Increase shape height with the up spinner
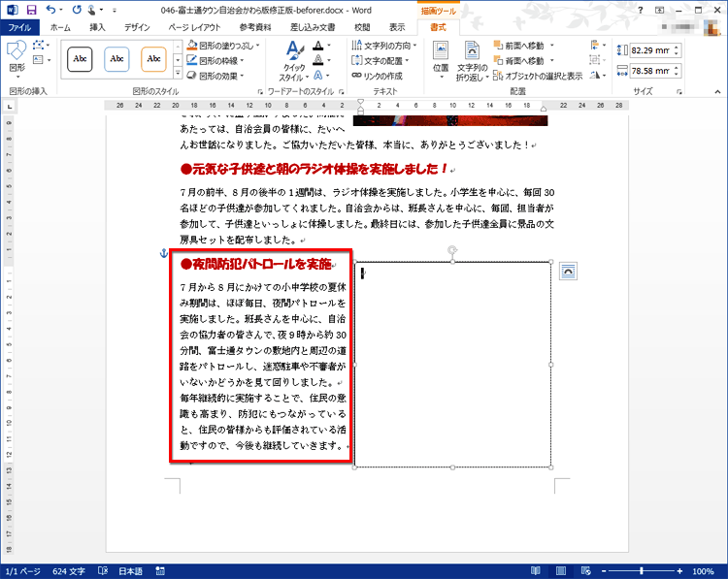 click(677, 47)
